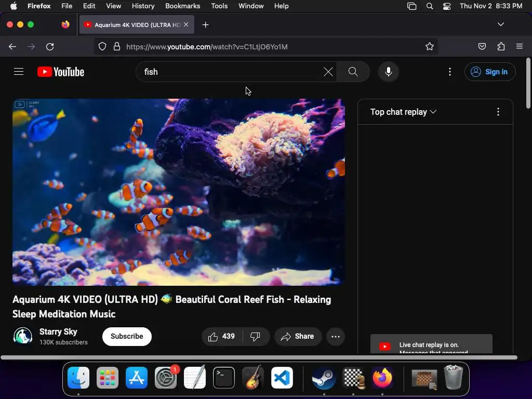The image size is (532, 399).
Task: Launch Finder from the Dock
Action: (78, 378)
